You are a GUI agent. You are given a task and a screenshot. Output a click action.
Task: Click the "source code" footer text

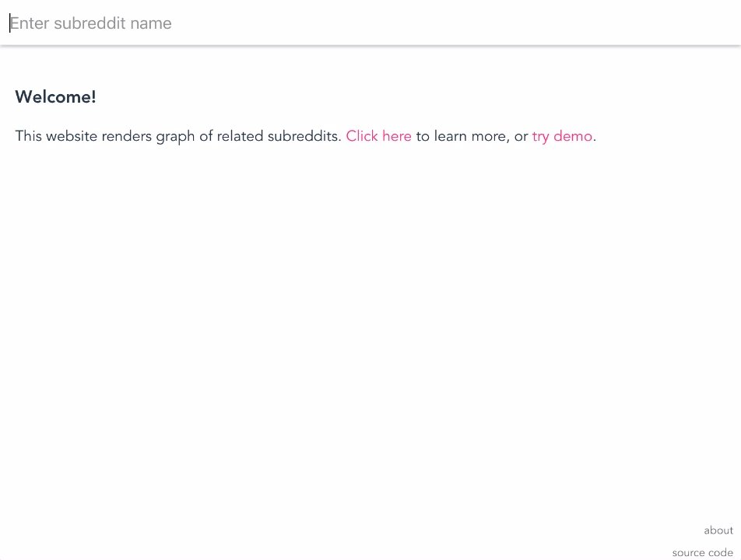[702, 552]
